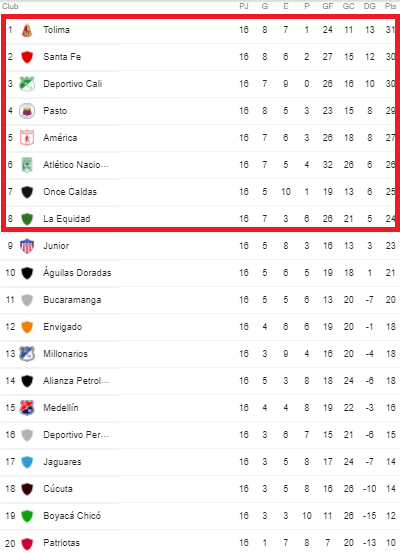Viewport: 400px width, 553px height.
Task: Click the Pasto club crest
Action: (x=27, y=111)
